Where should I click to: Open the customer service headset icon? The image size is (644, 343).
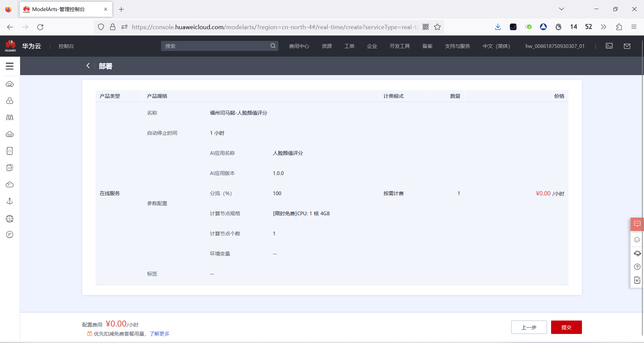coord(637,253)
